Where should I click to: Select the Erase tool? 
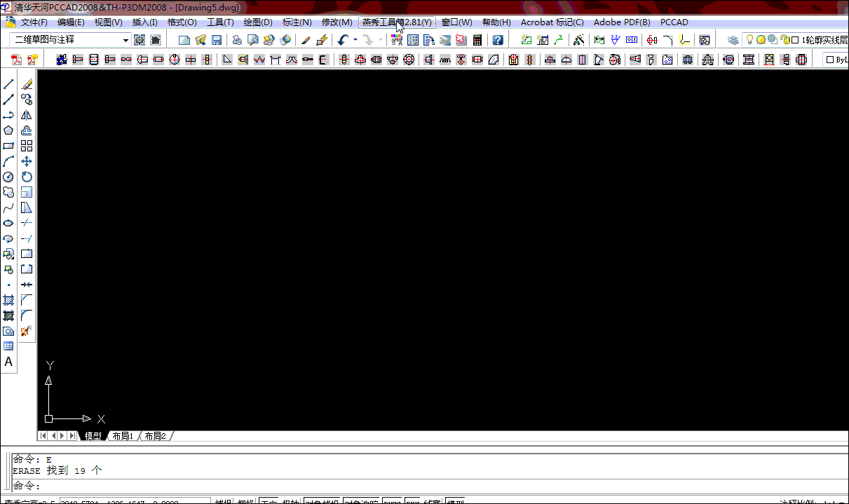point(27,84)
